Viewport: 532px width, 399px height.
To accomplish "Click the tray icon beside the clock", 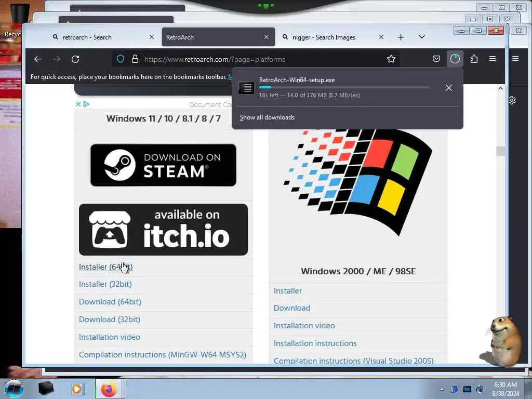I will [480, 389].
